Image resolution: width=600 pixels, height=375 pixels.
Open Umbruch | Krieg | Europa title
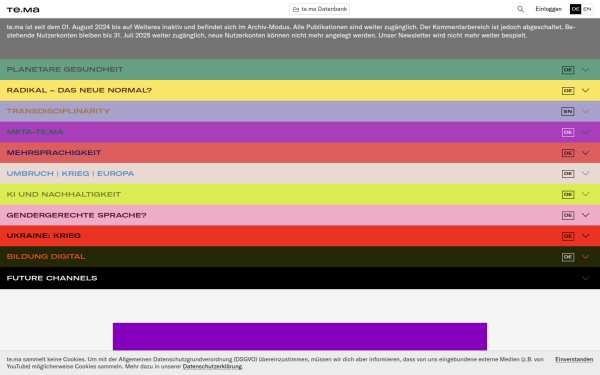(70, 173)
